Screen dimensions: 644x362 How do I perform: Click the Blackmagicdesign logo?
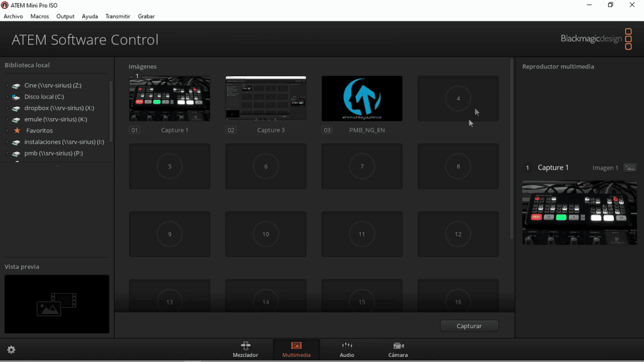point(596,38)
